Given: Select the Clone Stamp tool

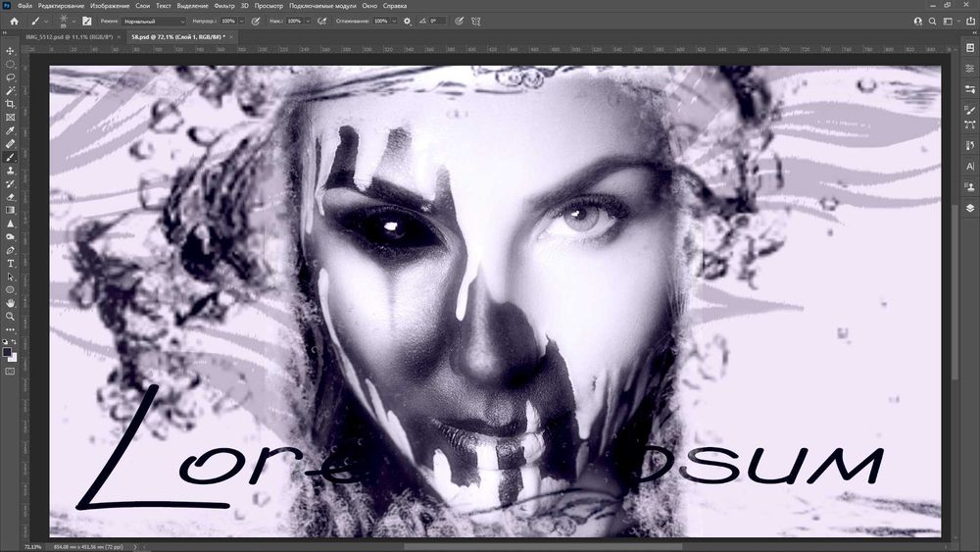Looking at the screenshot, I should point(10,170).
